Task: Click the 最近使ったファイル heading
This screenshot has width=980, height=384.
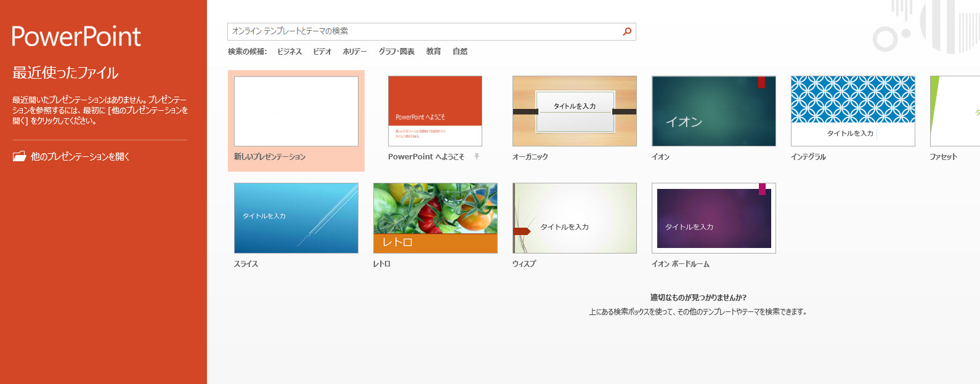Action: (x=65, y=73)
